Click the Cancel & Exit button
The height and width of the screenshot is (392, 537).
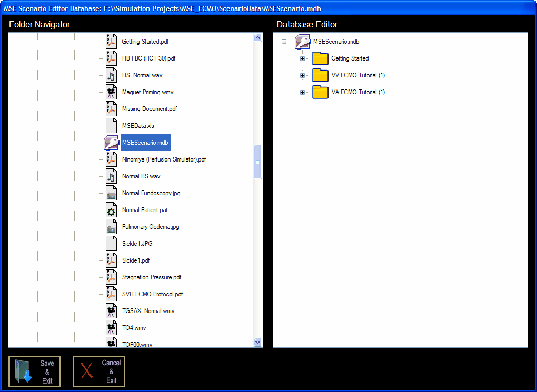(x=99, y=371)
